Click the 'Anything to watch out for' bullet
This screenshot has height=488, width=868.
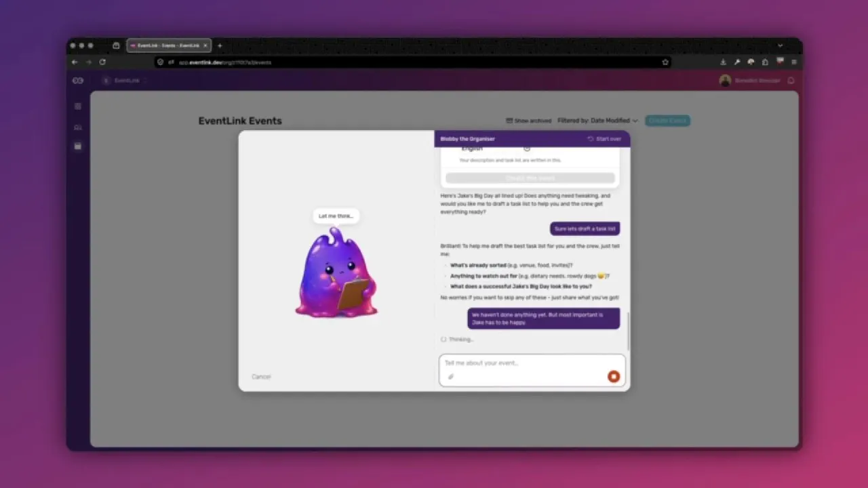click(x=530, y=276)
